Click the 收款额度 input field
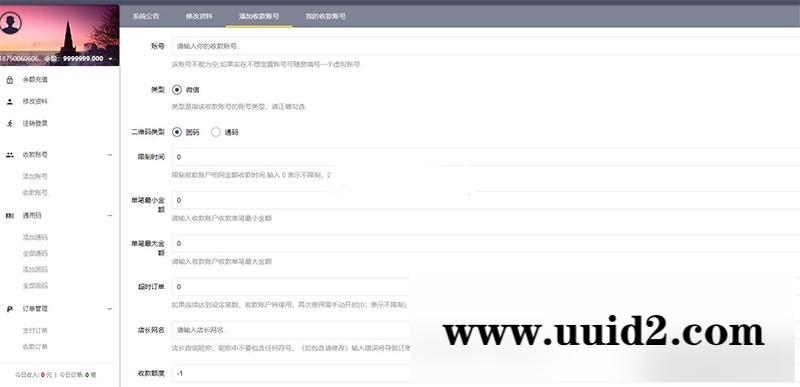Screen dimensions: 800x387 (x=291, y=374)
